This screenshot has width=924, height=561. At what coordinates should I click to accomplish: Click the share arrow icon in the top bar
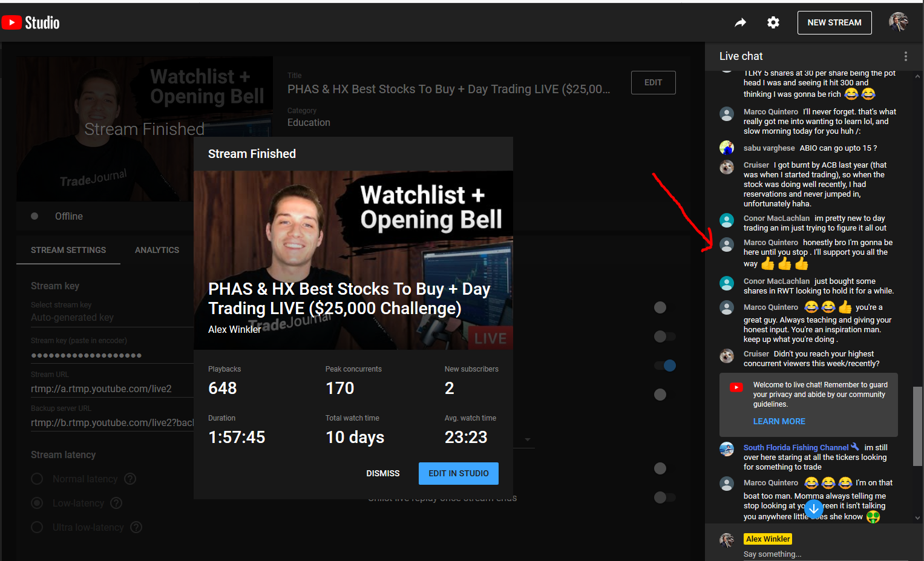point(740,22)
